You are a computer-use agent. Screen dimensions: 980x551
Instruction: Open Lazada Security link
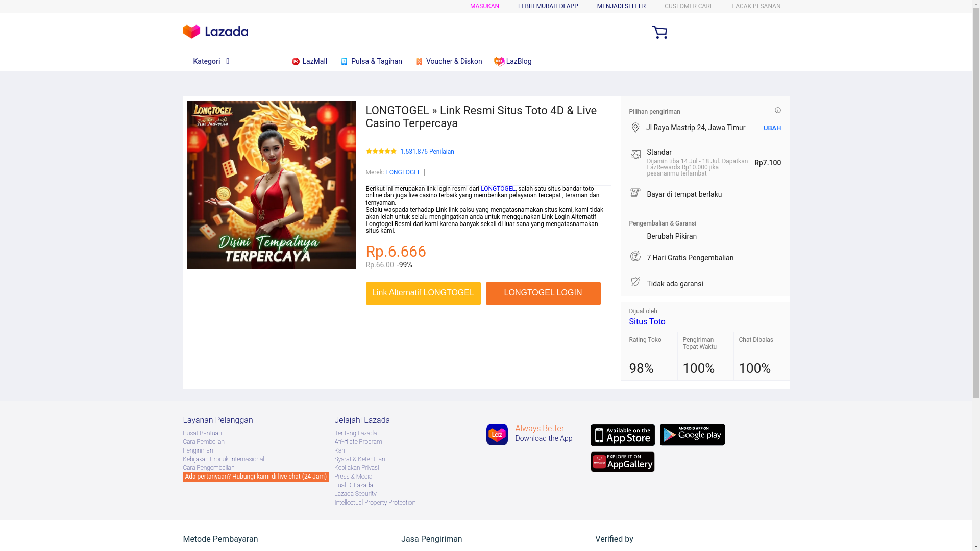(x=355, y=494)
